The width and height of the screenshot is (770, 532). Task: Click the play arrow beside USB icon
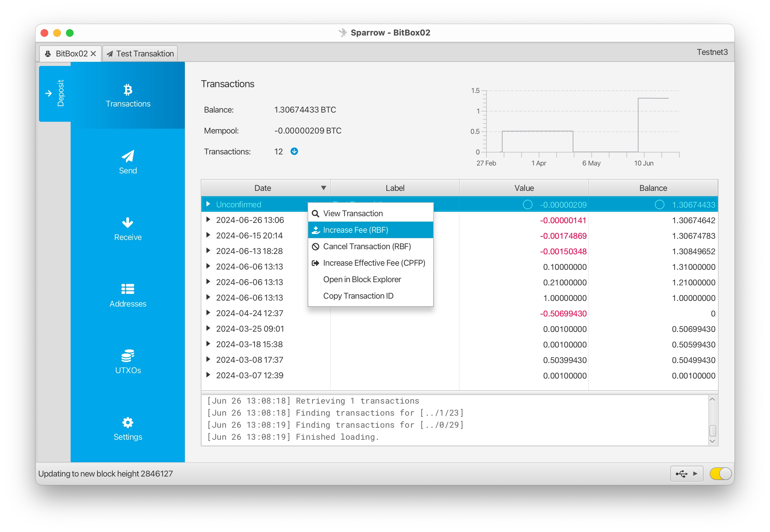(x=695, y=474)
